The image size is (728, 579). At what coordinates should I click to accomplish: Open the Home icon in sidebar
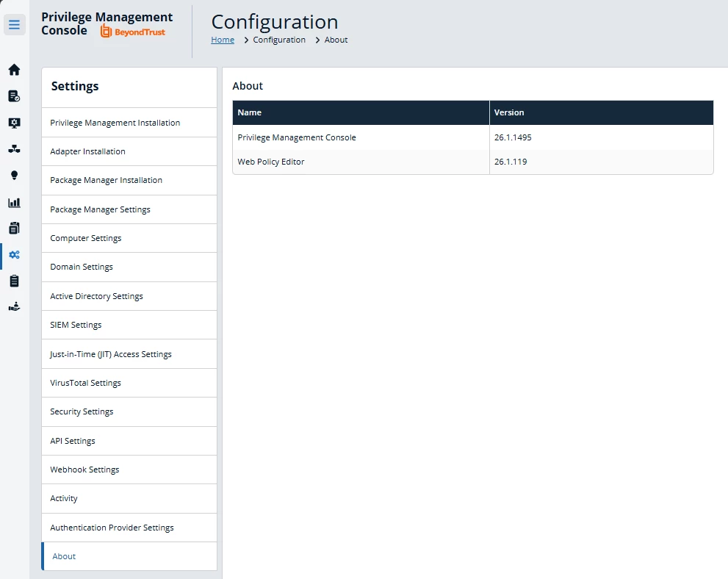[x=15, y=70]
